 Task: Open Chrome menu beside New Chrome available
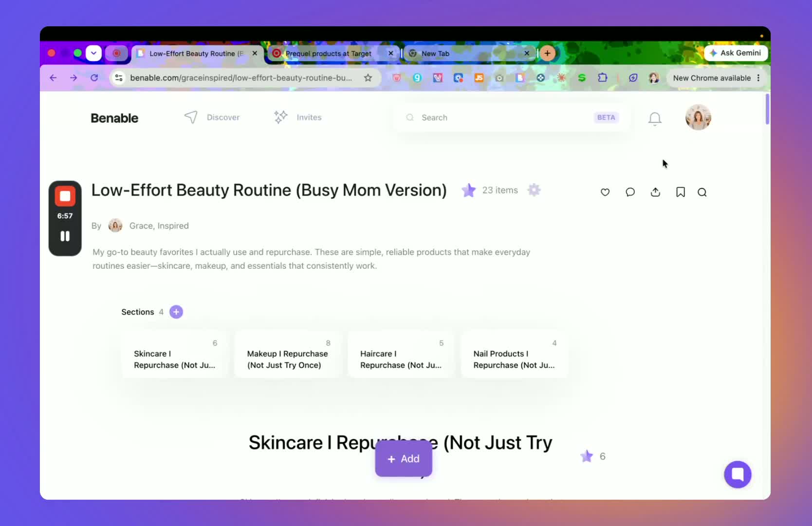tap(758, 78)
